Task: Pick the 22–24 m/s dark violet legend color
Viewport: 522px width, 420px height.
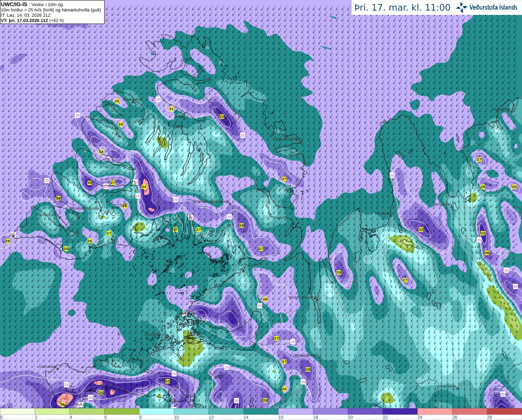Action: pos(400,411)
